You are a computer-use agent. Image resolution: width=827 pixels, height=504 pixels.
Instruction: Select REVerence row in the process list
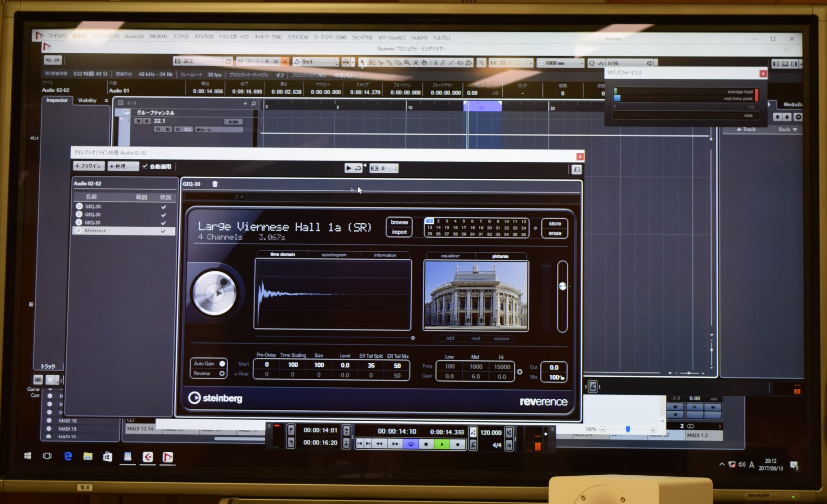[124, 231]
